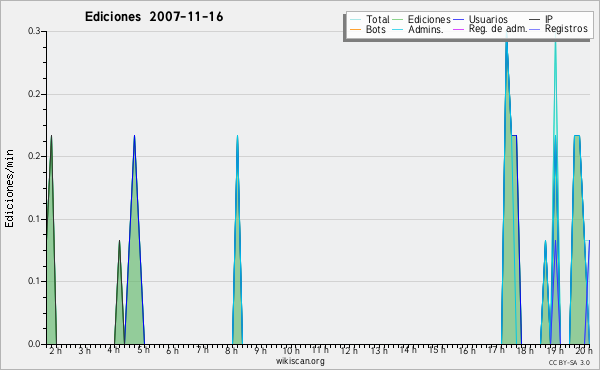Image resolution: width=600 pixels, height=370 pixels.
Task: Open the wikiscan.org link below the axis
Action: pos(300,361)
